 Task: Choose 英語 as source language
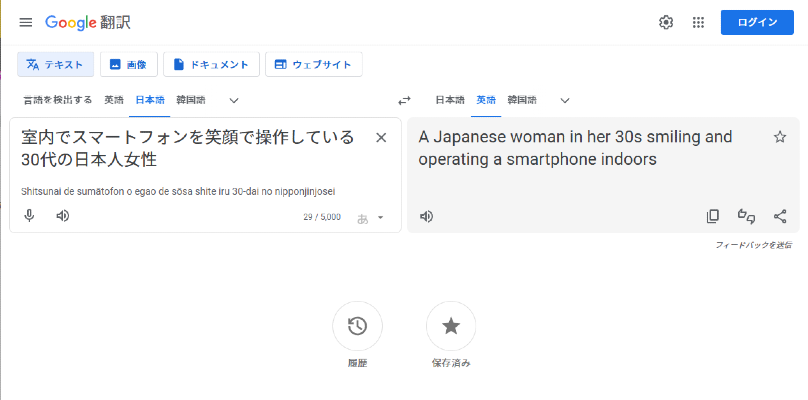click(x=114, y=100)
